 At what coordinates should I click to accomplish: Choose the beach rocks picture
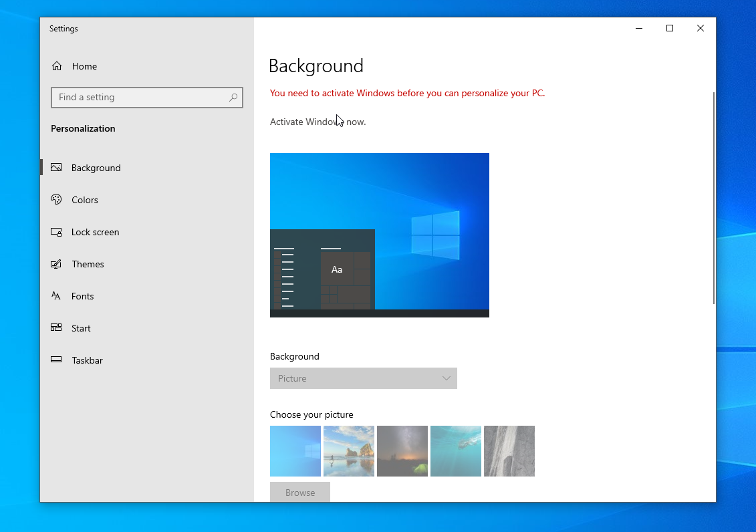[x=349, y=451]
